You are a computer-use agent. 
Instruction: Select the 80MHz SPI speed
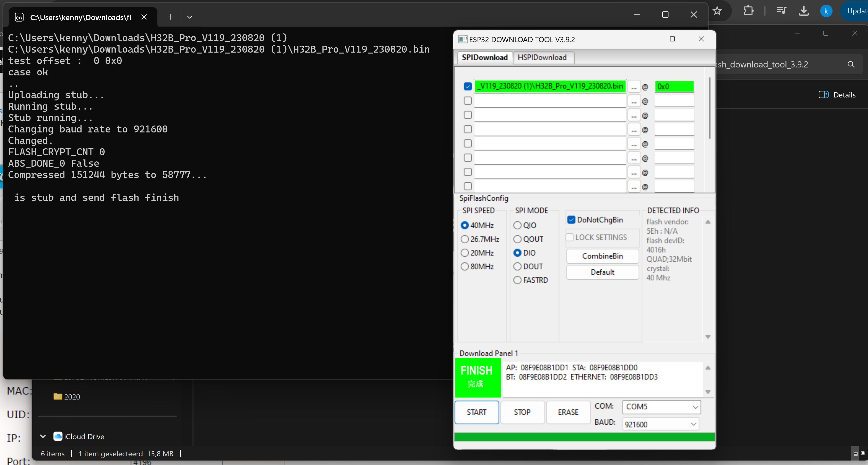coord(465,266)
